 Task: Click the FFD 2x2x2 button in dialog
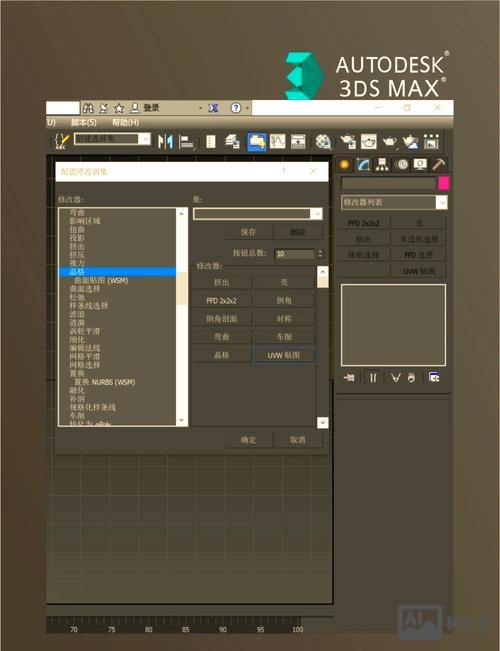pos(221,301)
